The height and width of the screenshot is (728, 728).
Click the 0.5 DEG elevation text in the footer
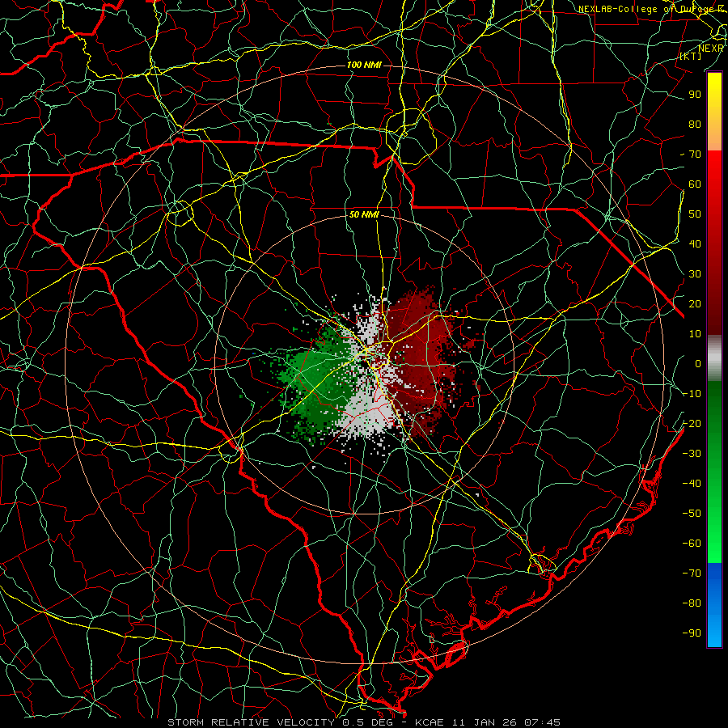(369, 722)
